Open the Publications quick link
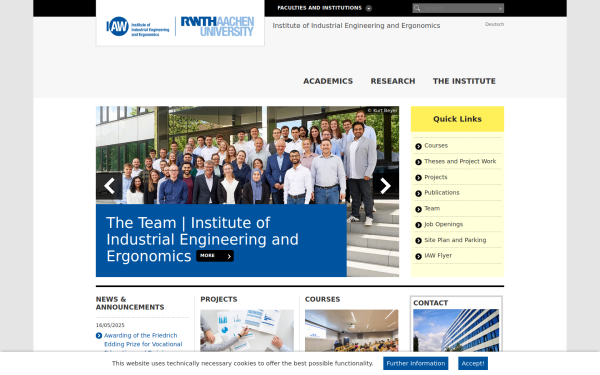600x375 pixels. [442, 192]
